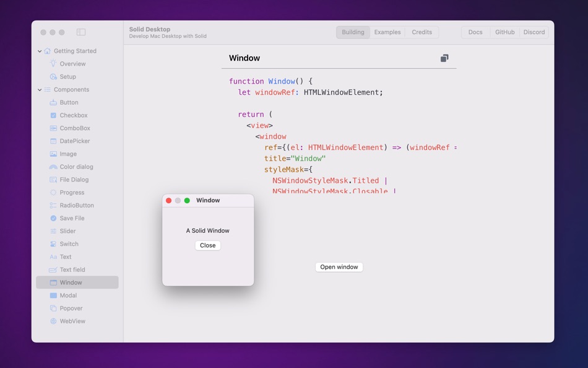Click the ComboBox sidebar icon
Image resolution: width=588 pixels, height=368 pixels.
click(53, 128)
